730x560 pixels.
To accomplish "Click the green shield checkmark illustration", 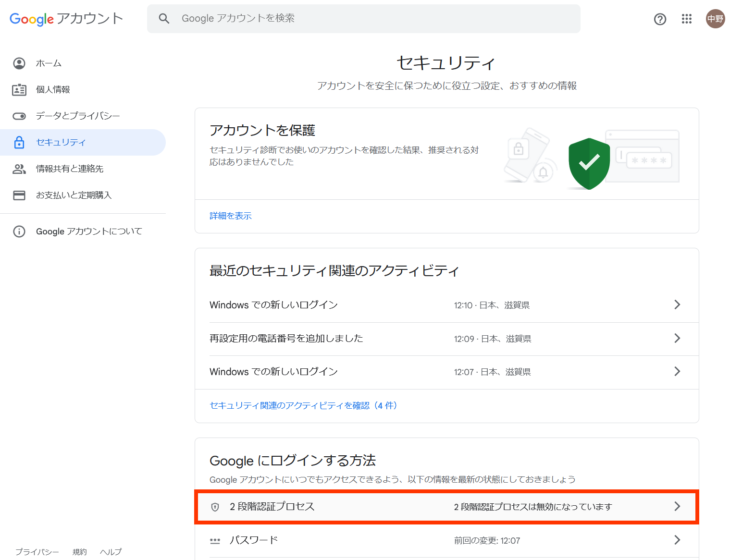I will (x=589, y=163).
